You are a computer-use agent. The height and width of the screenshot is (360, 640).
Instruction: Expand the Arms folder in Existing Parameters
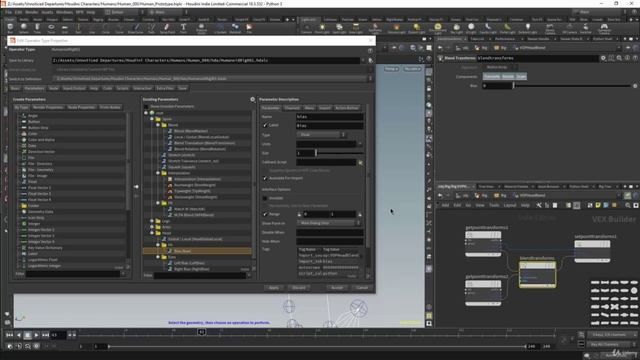[152, 227]
